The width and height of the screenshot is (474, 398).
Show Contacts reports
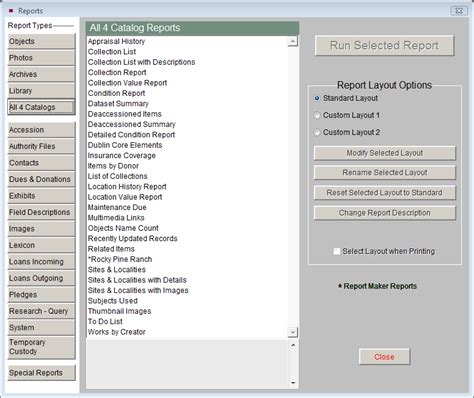41,163
